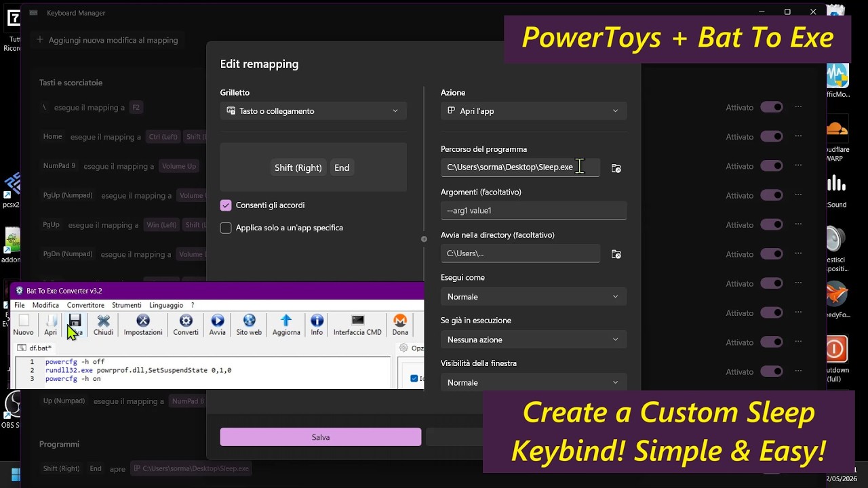Save the batch file with the floppy icon
The width and height of the screenshot is (868, 488).
pyautogui.click(x=75, y=321)
